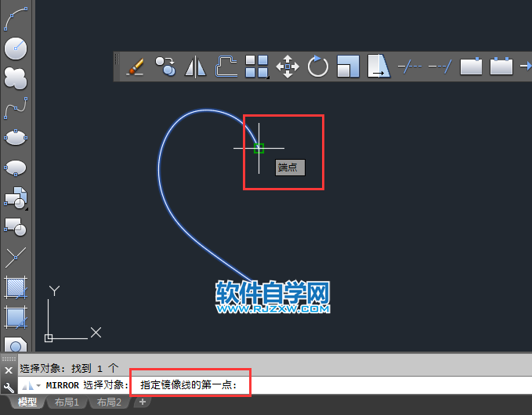Click the Array tool
The width and height of the screenshot is (532, 415).
pos(257,67)
